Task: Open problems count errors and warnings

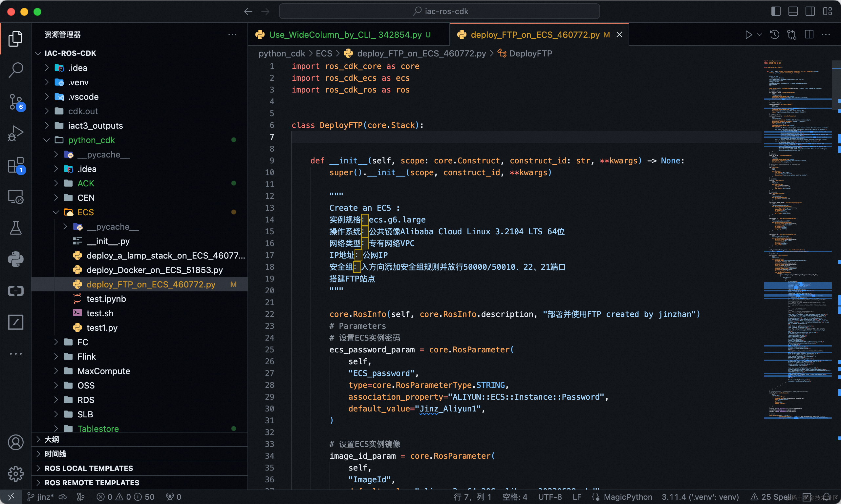Action: point(125,497)
